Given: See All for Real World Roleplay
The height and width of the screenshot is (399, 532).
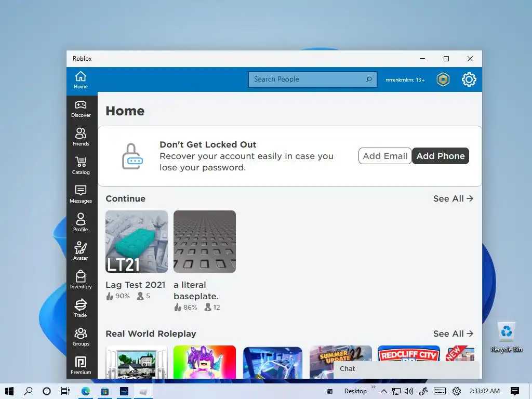Looking at the screenshot, I should click(453, 334).
